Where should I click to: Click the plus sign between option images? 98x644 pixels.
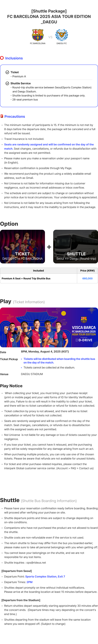[x=49, y=247]
